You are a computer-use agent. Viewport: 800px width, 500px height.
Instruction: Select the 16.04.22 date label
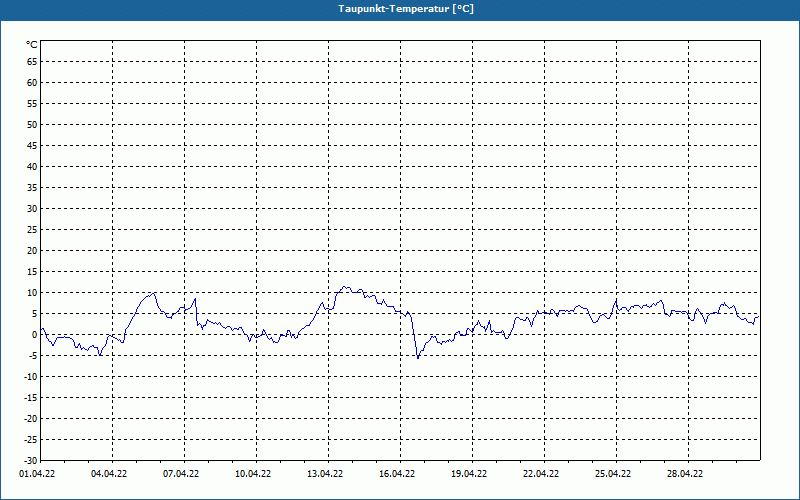397,474
